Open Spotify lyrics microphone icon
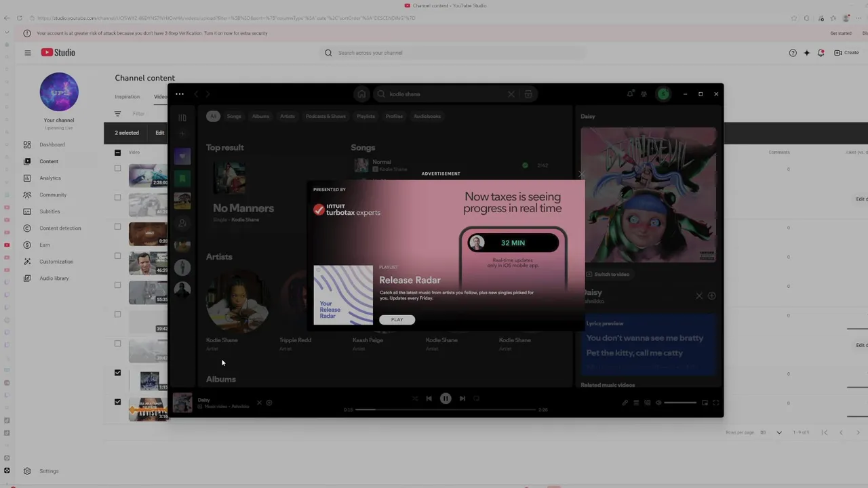868x488 pixels. (625, 403)
